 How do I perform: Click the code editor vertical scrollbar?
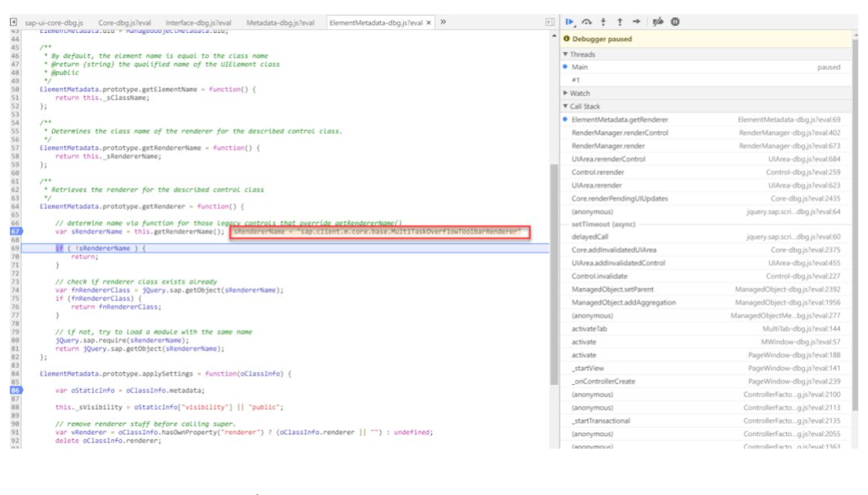click(x=554, y=275)
